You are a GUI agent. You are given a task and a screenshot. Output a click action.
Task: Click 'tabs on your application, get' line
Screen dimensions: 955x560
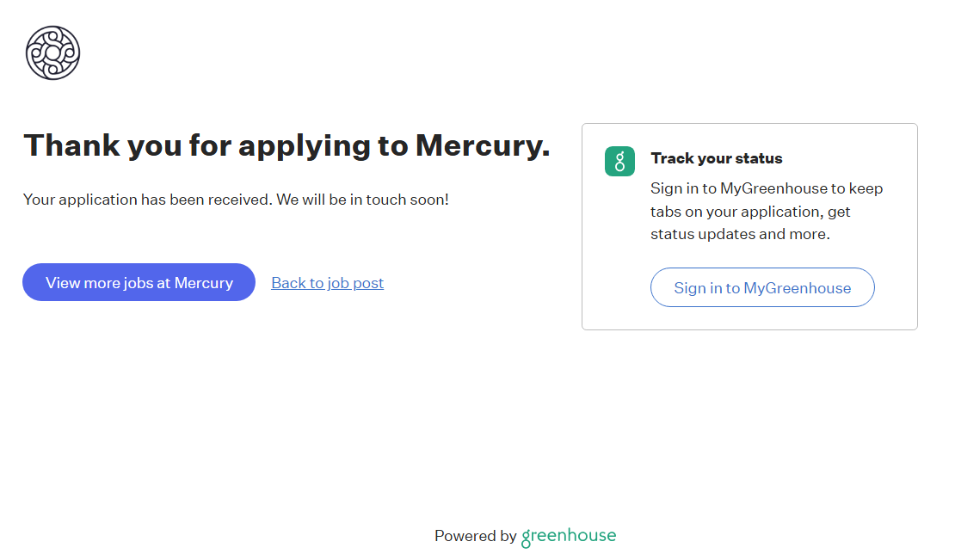(750, 212)
